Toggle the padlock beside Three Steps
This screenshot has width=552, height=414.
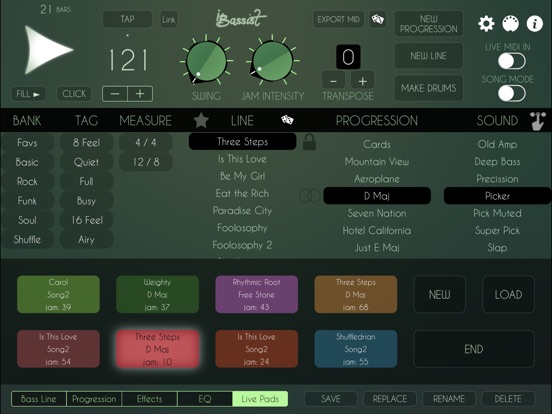(309, 142)
